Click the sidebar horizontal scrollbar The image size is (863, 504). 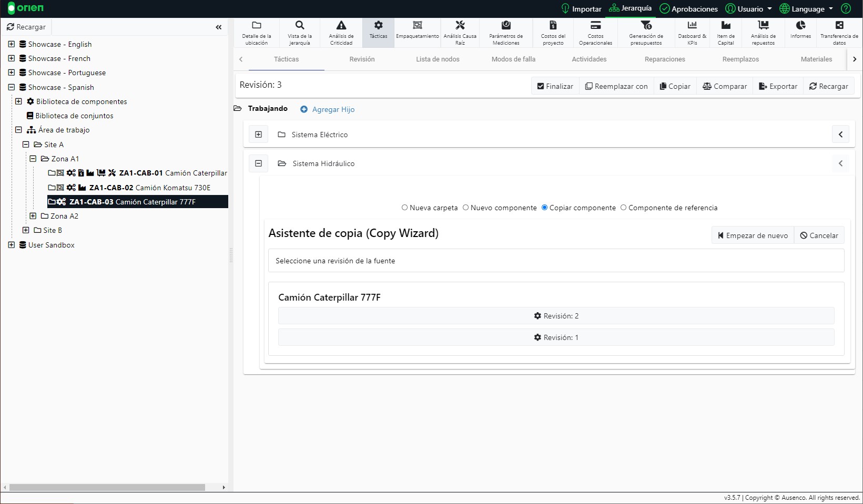click(x=107, y=488)
